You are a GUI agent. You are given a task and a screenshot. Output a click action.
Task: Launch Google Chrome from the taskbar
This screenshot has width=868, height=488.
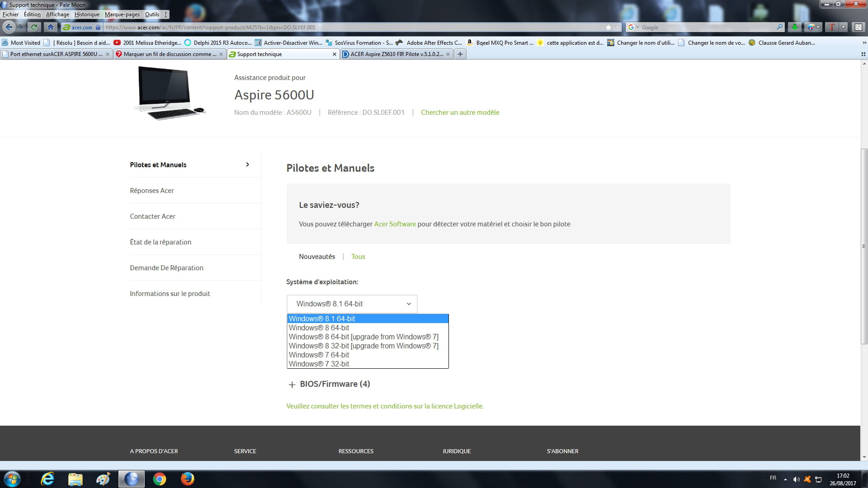(159, 479)
